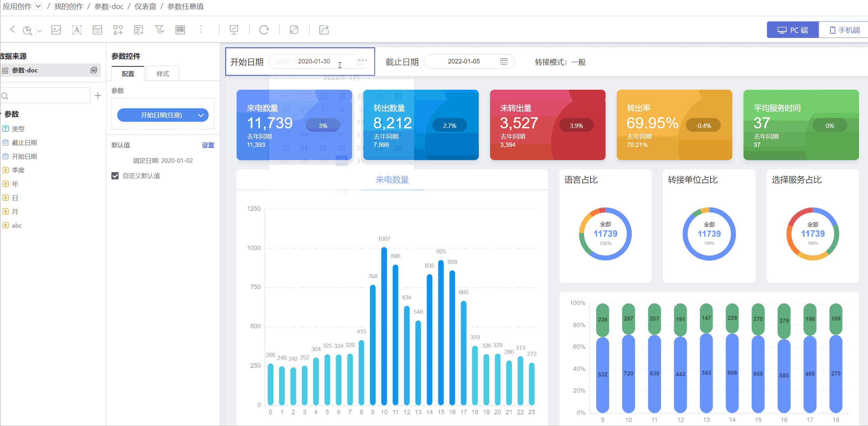Enter presentation preview mode
This screenshot has width=868, height=426.
point(234,30)
